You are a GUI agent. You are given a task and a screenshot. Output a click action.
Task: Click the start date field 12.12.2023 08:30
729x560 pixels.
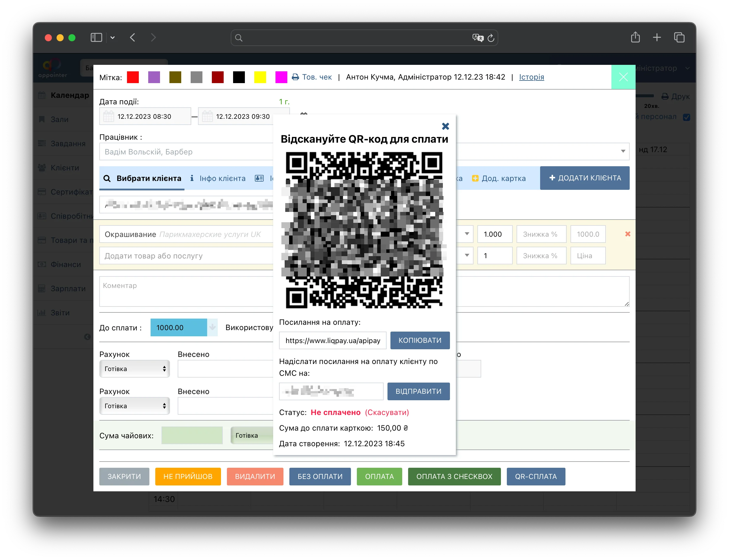(x=145, y=116)
